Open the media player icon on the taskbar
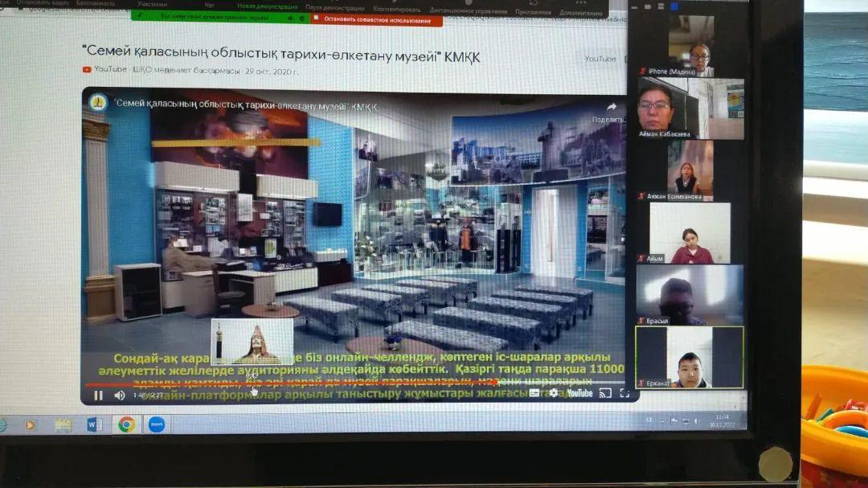This screenshot has height=488, width=868. (30, 424)
